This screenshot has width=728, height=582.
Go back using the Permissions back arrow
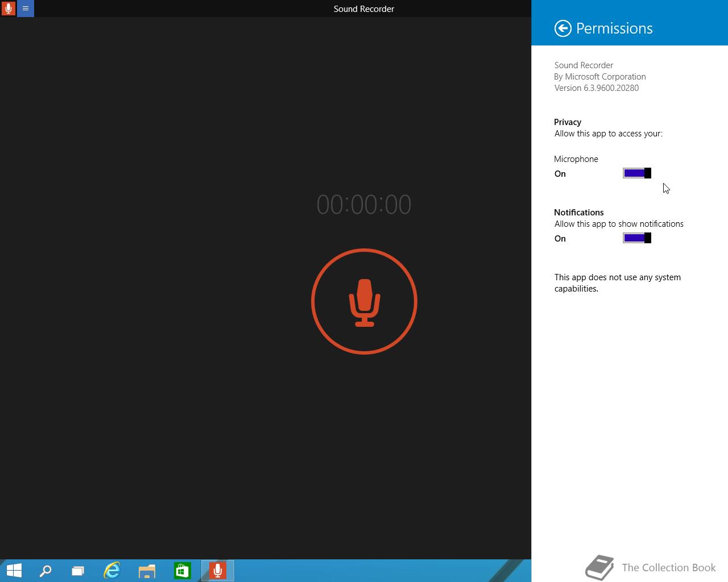[x=562, y=28]
